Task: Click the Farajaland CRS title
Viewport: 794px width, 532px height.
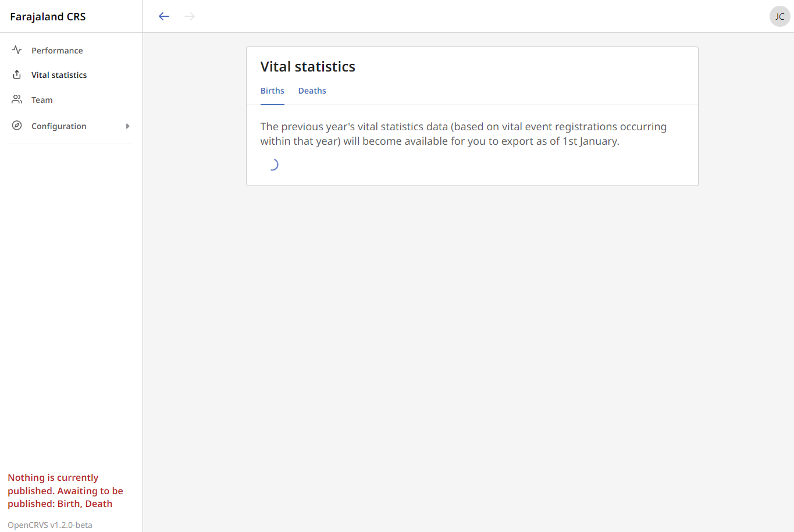Action: pos(48,16)
